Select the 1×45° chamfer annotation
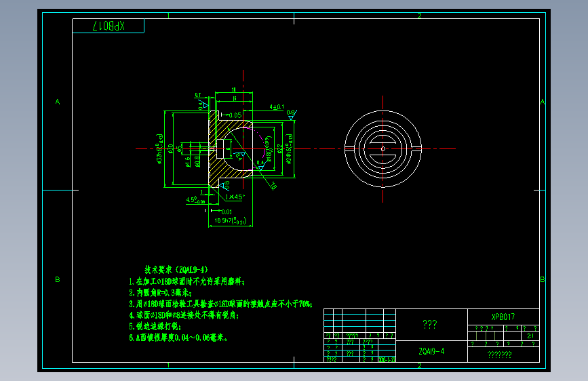The width and height of the screenshot is (588, 381). (x=235, y=197)
